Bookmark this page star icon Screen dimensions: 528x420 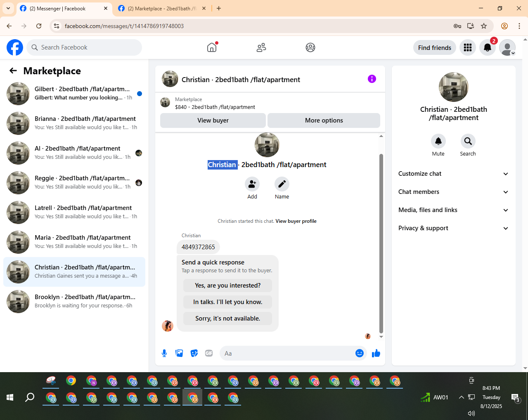tap(484, 26)
